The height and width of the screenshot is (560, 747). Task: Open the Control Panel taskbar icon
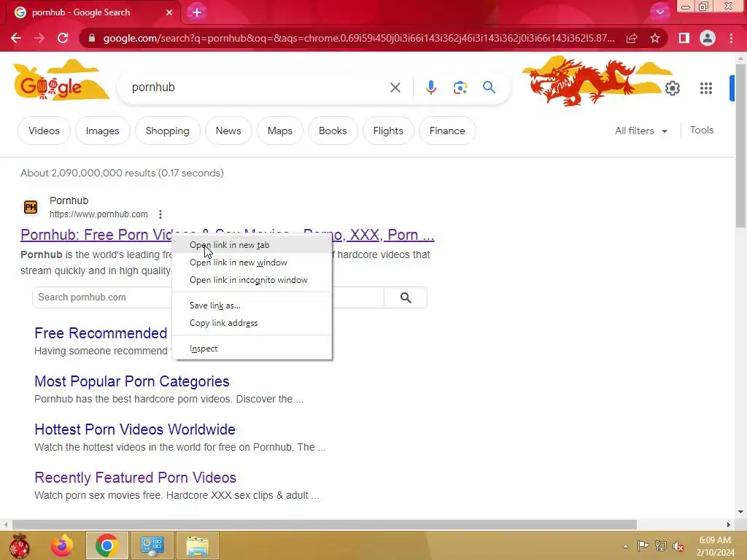[152, 545]
